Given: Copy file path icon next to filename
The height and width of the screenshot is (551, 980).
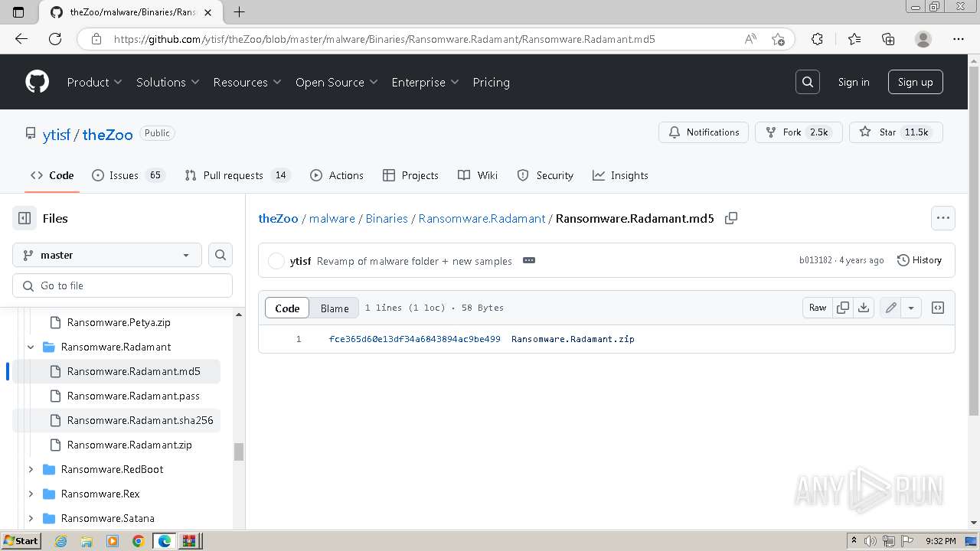Looking at the screenshot, I should 731,218.
